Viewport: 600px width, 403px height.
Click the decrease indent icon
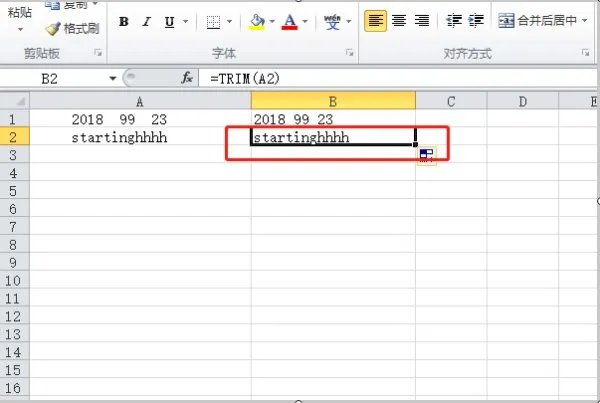tap(454, 21)
